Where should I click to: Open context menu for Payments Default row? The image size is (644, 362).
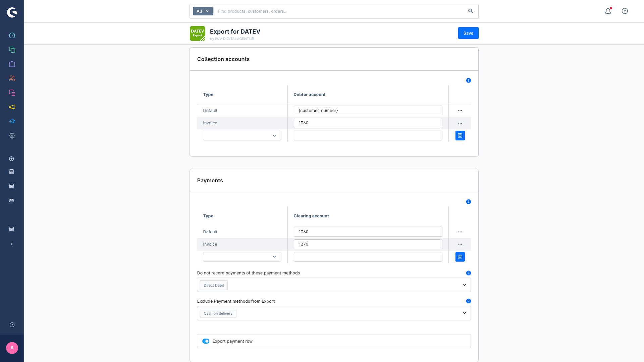[460, 232]
